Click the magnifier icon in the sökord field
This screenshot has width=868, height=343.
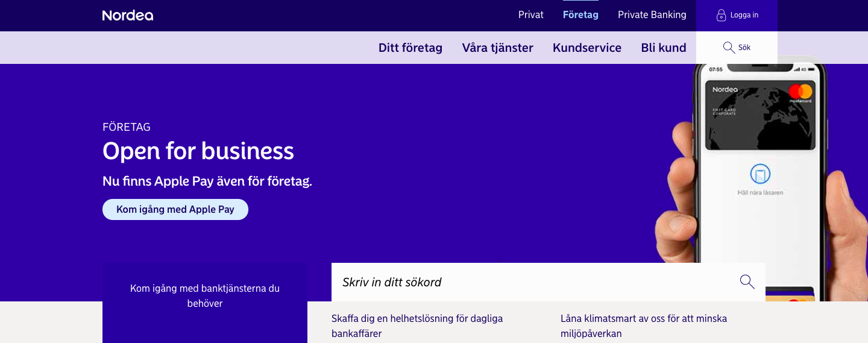(x=747, y=282)
